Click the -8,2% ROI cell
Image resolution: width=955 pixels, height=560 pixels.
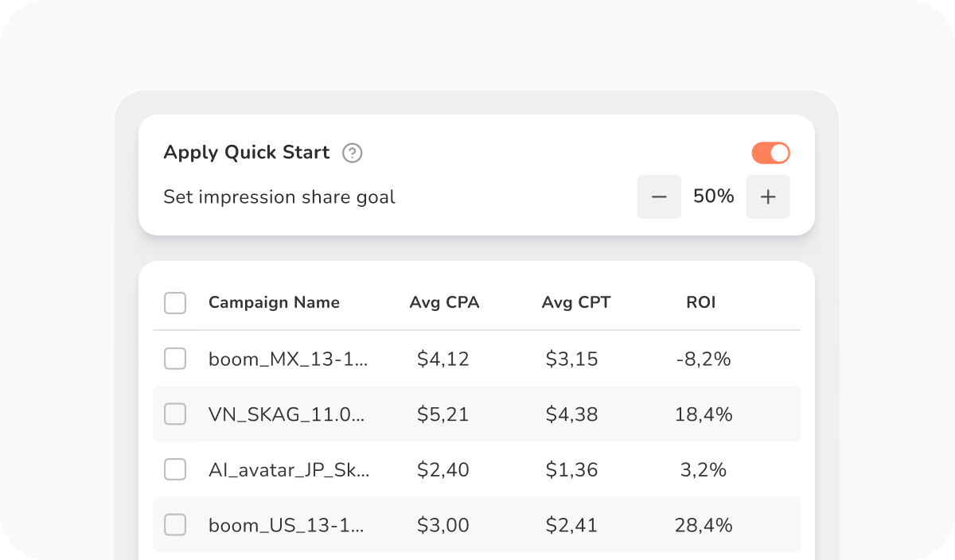pos(704,360)
